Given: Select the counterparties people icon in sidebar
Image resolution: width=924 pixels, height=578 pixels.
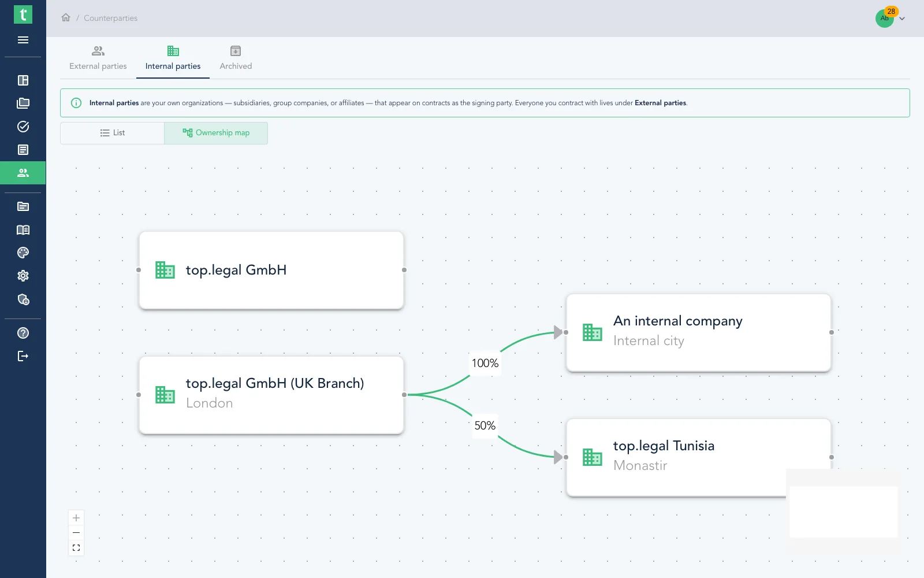Looking at the screenshot, I should 23,173.
